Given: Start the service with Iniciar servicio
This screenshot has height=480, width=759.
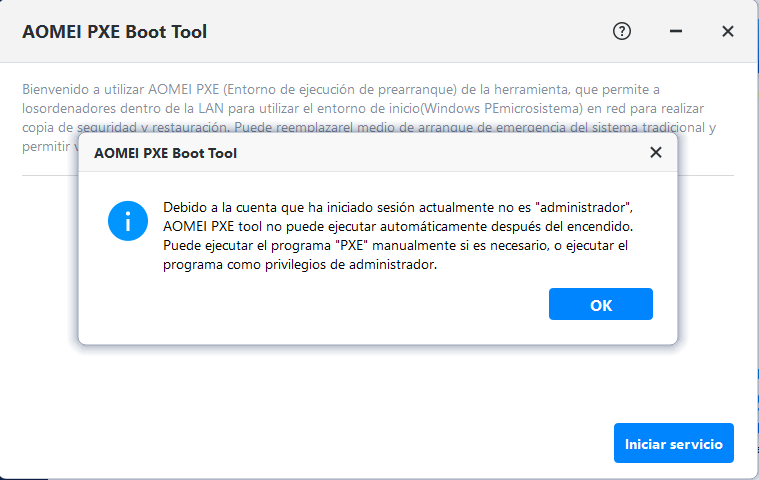Looking at the screenshot, I should point(673,443).
